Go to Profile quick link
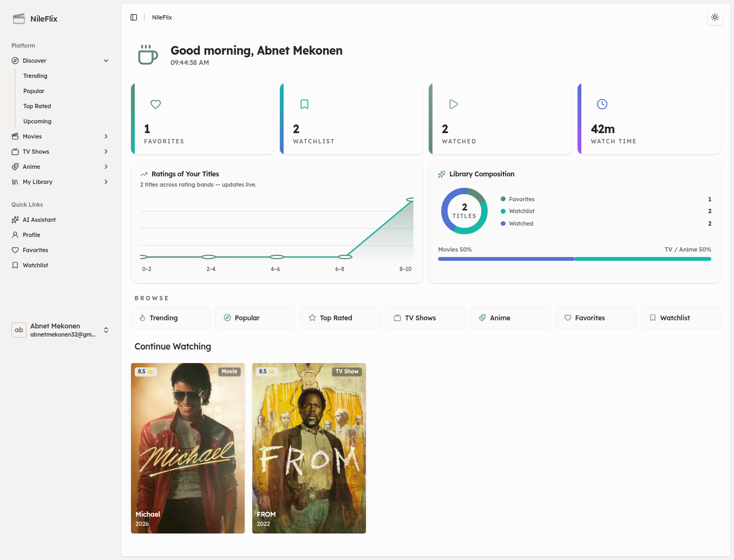This screenshot has height=560, width=734. (x=61, y=235)
